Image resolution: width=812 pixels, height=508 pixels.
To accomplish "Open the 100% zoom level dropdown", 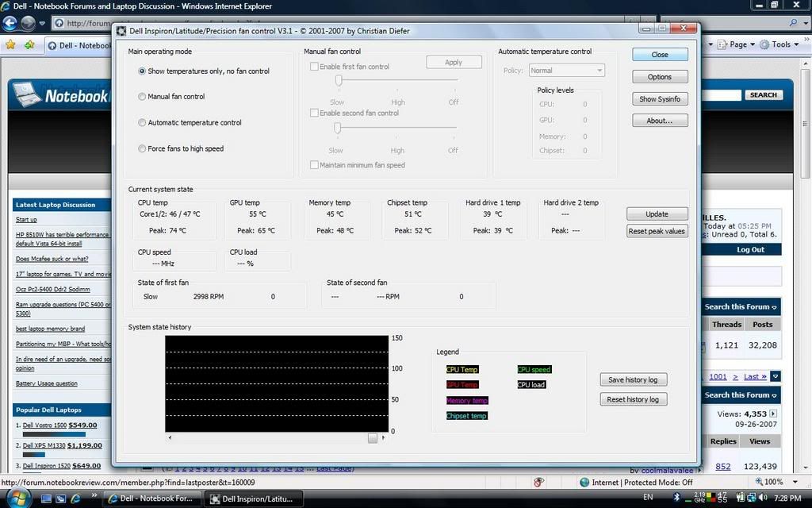I will [795, 482].
